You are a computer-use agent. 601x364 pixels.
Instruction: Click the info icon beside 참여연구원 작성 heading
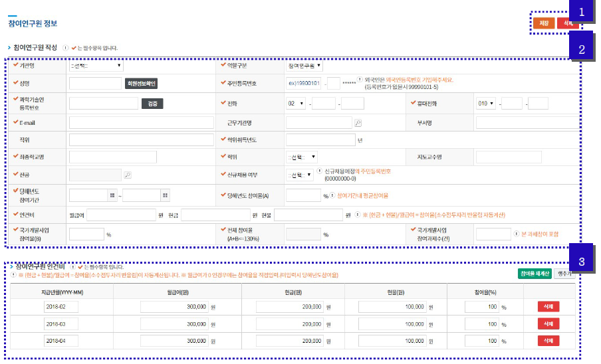click(x=66, y=48)
